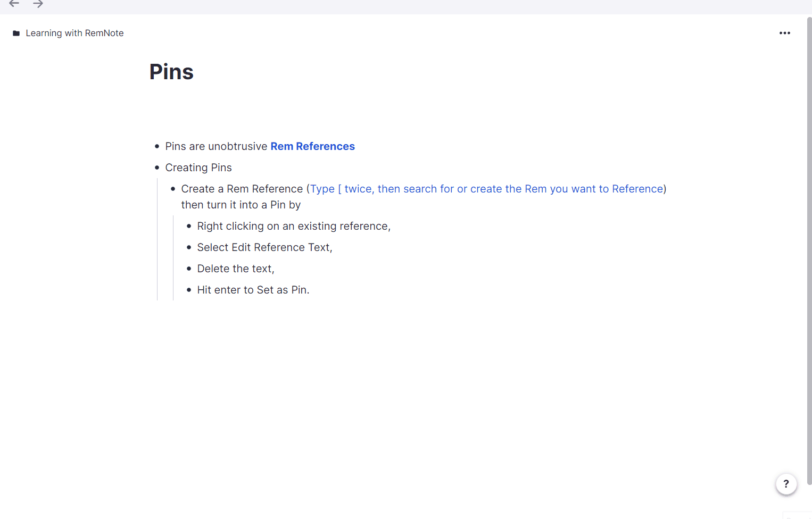Image resolution: width=812 pixels, height=519 pixels.
Task: Navigate to Learning with RemNote breadcrumb
Action: point(74,33)
